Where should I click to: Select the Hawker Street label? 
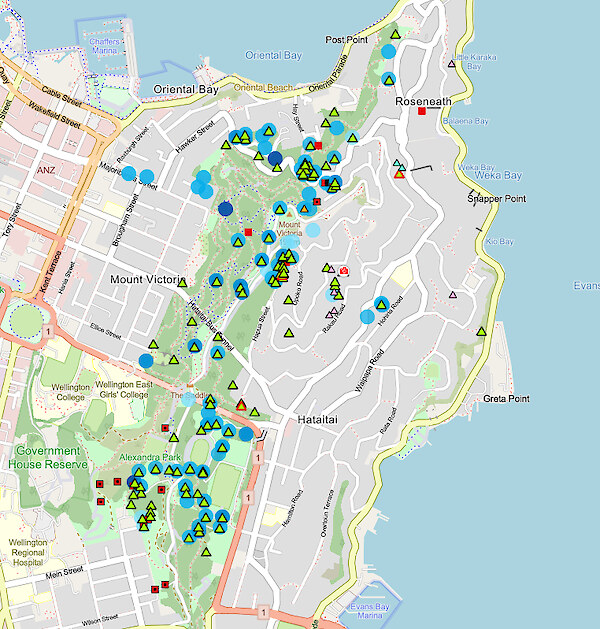[195, 136]
